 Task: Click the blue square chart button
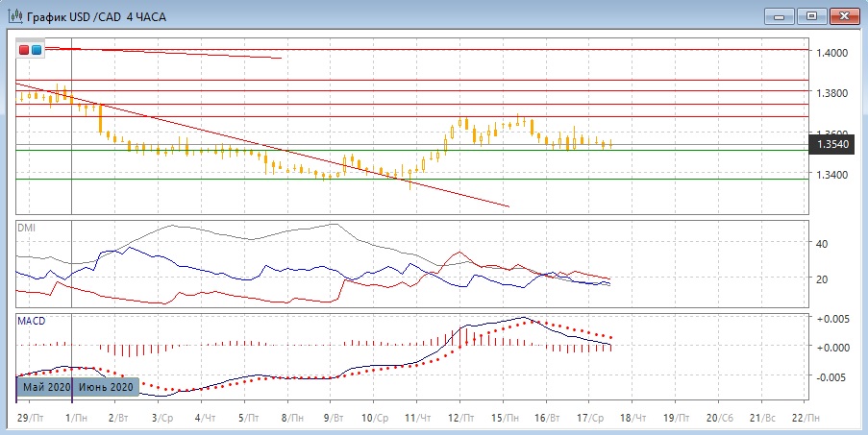click(x=37, y=49)
